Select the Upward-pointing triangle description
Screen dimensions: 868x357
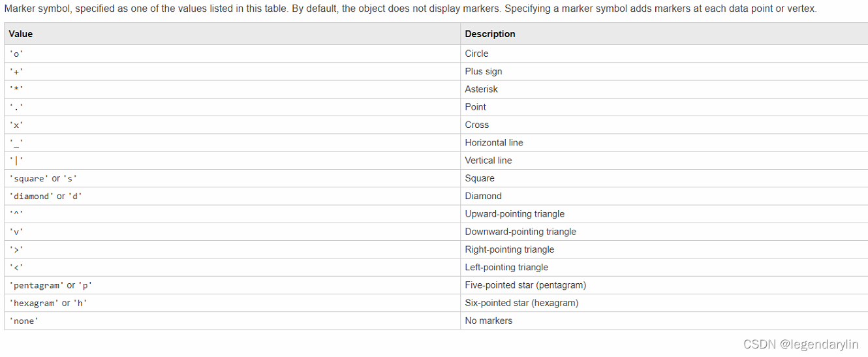click(x=515, y=214)
